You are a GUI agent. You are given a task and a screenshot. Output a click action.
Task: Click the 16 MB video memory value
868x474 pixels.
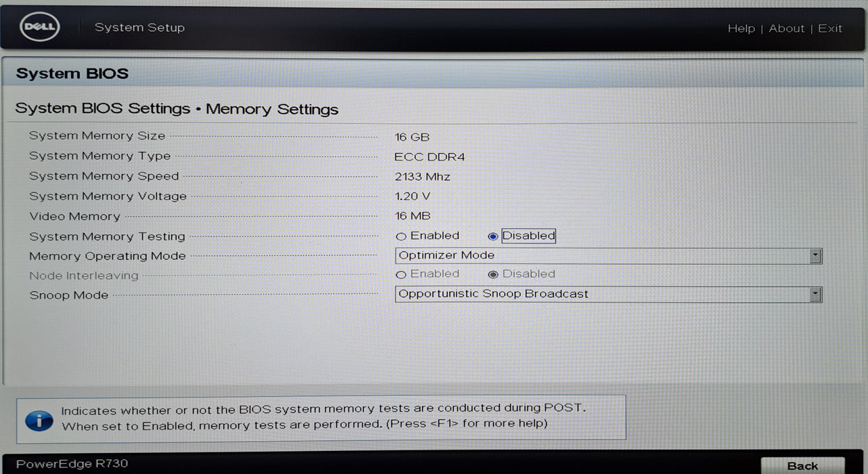point(413,216)
